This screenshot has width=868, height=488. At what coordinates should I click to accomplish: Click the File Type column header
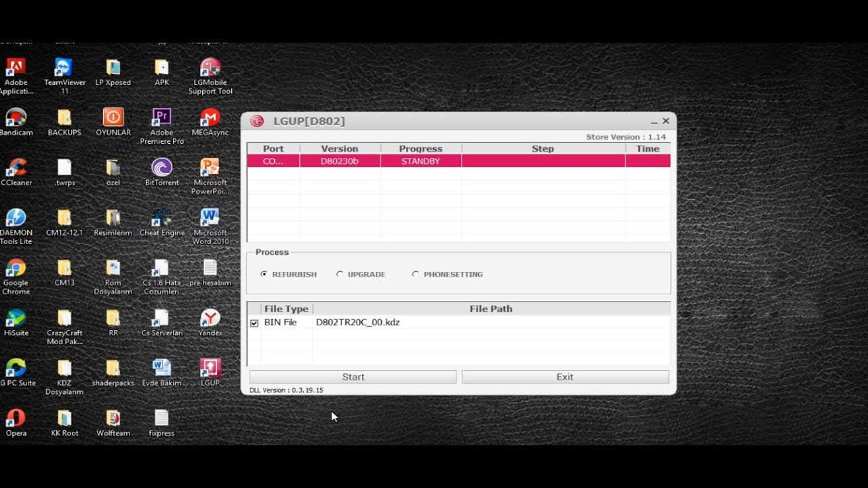pyautogui.click(x=286, y=308)
